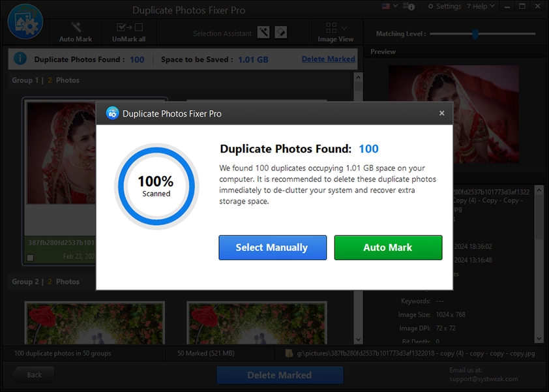The width and height of the screenshot is (549, 392).
Task: Select the first rose photo in Group 2
Action: coord(95,323)
